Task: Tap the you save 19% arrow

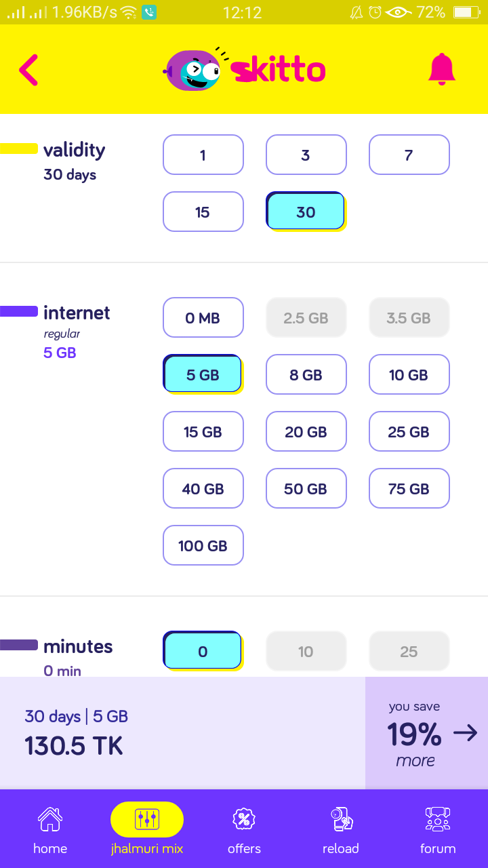Action: 465,733
